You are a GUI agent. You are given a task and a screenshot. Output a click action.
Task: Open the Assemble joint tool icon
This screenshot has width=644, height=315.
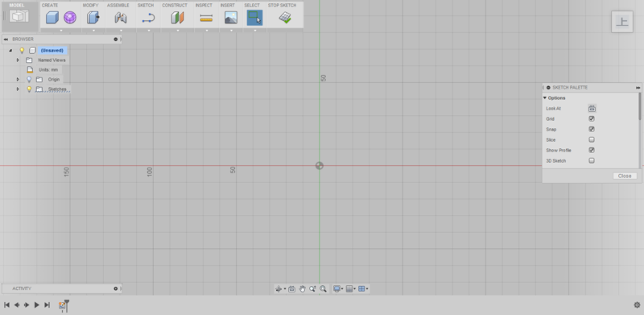120,18
